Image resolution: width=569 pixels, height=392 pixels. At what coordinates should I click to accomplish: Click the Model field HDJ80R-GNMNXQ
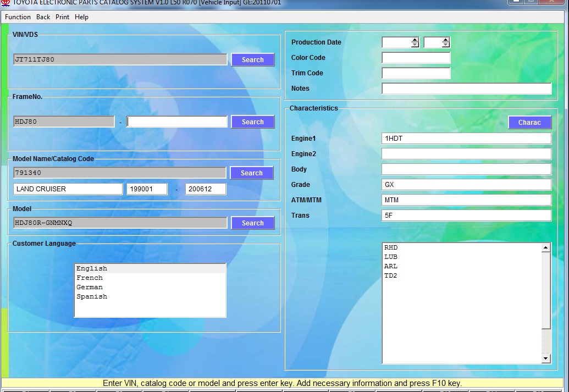pos(120,223)
